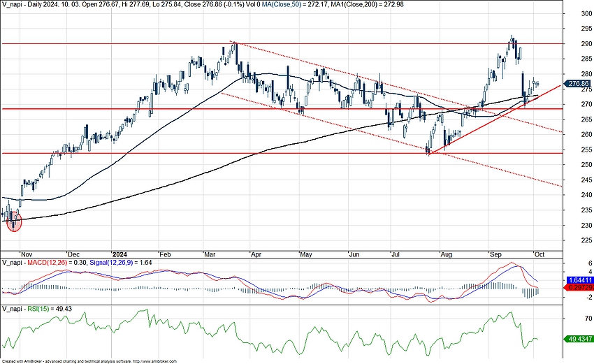The image size is (594, 364).
Task: Click the 265 price axis label
Action: tap(586, 119)
